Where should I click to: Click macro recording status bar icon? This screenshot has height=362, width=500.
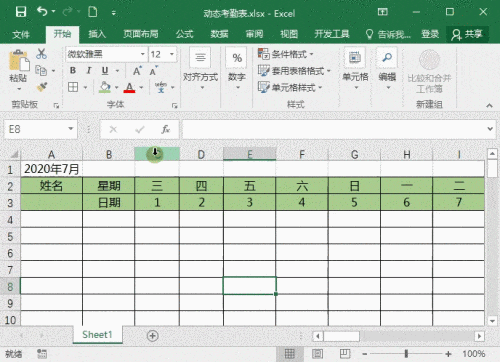coord(42,354)
